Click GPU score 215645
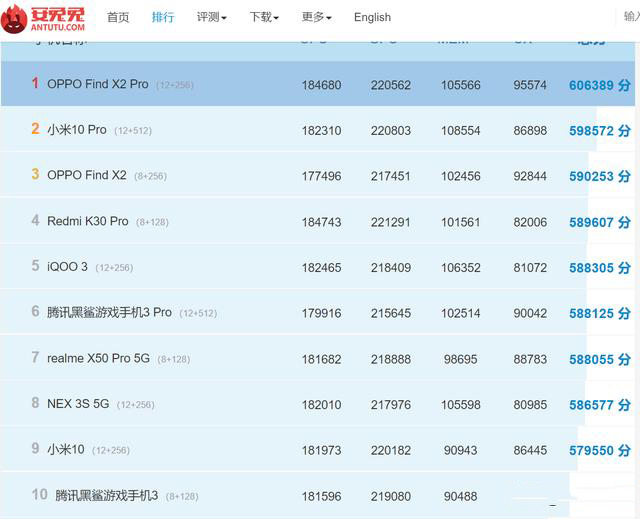 click(391, 314)
